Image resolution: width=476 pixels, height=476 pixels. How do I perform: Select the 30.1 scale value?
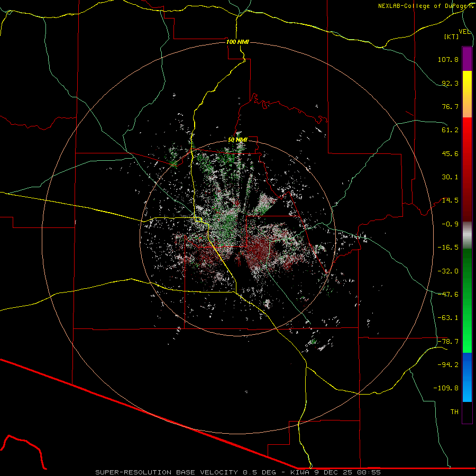(x=450, y=177)
